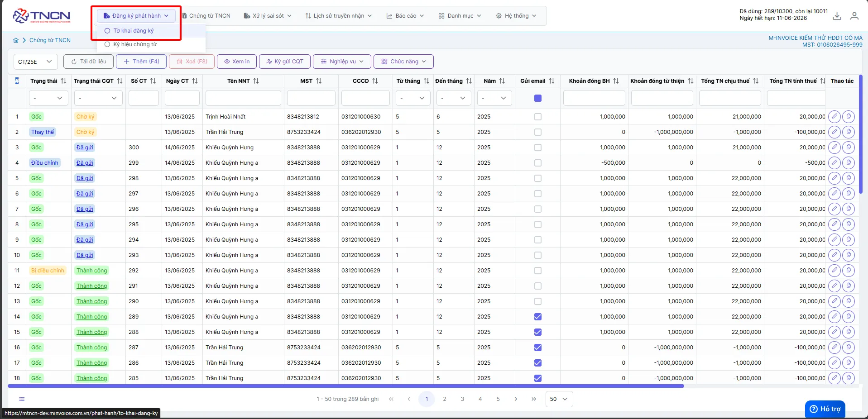Expand the Trạng thái filter dropdown
Image resolution: width=868 pixels, height=419 pixels.
click(x=48, y=98)
